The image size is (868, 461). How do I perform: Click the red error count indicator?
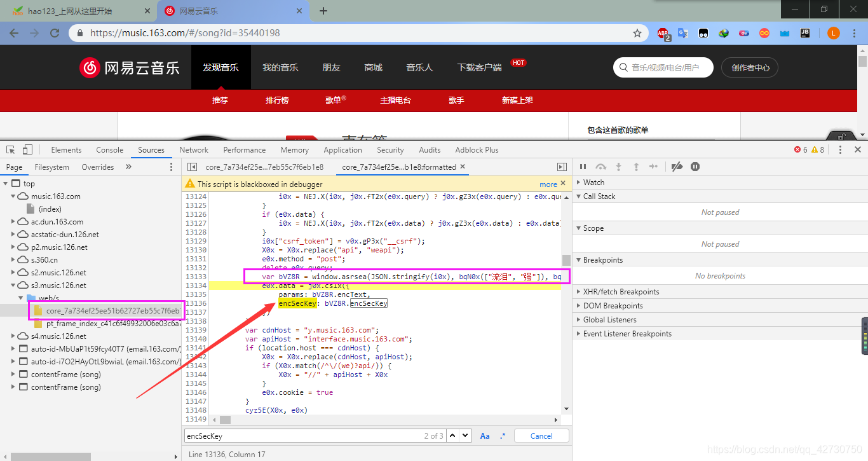[x=801, y=150]
